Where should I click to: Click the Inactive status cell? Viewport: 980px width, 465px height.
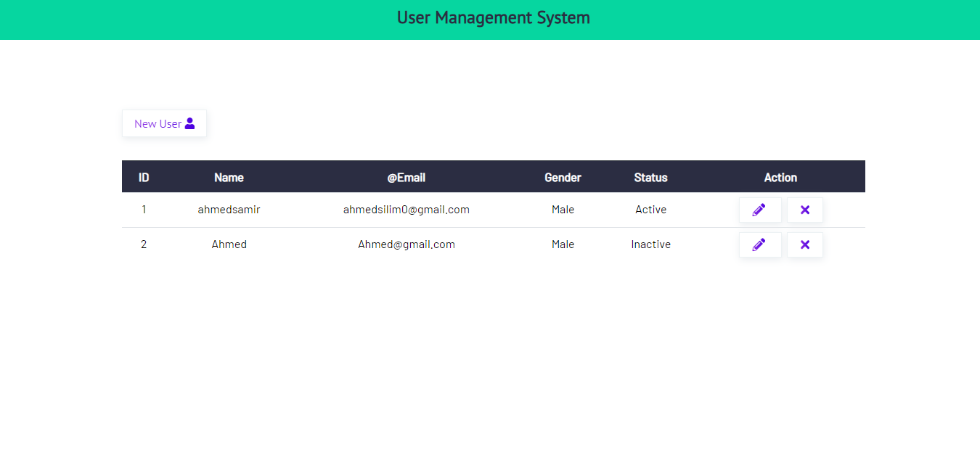[x=651, y=244]
